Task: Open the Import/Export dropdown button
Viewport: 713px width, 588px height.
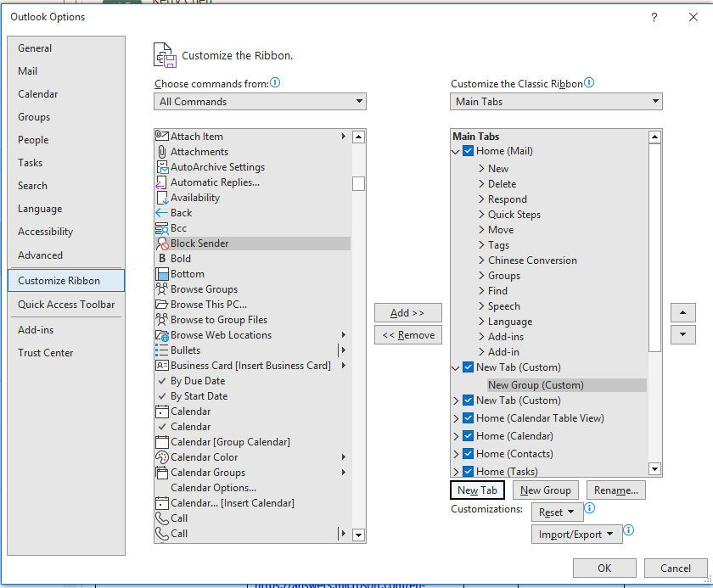Action: point(576,535)
